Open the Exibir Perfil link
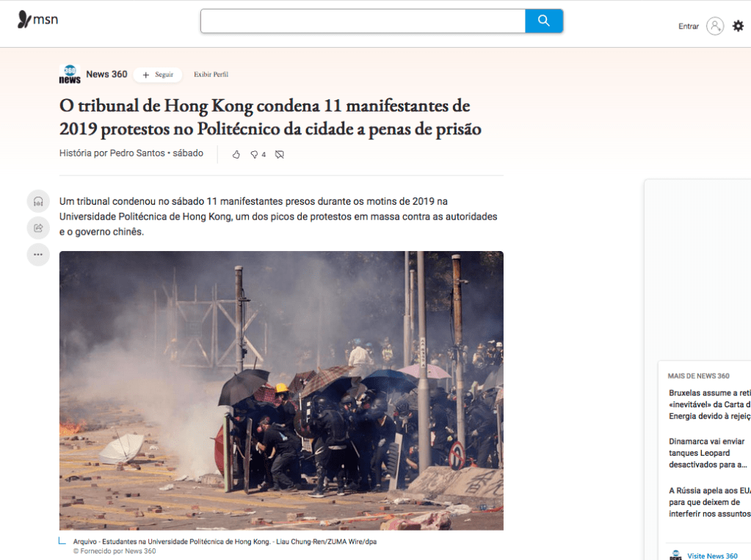This screenshot has height=560, width=751. coord(211,74)
